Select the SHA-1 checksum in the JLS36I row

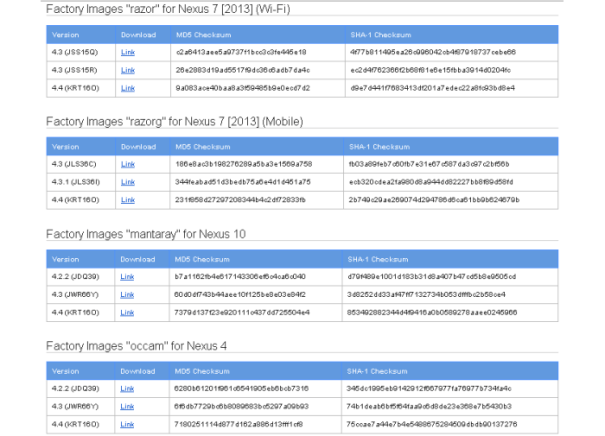click(431, 182)
